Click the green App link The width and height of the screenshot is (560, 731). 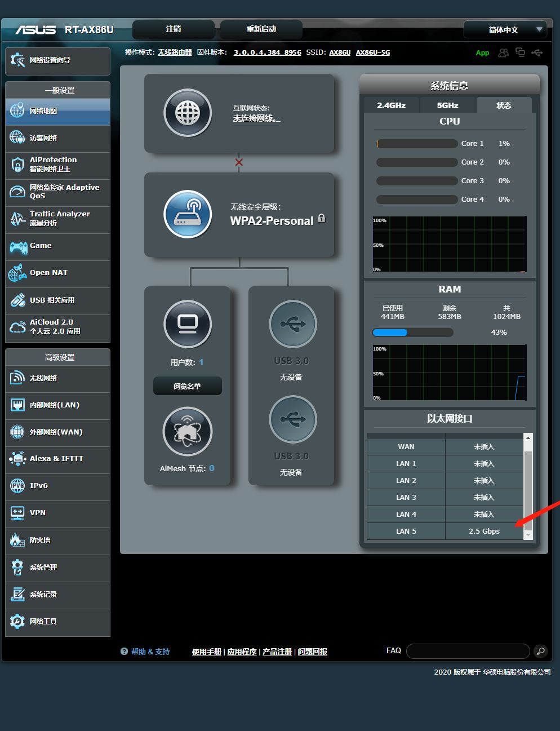(x=482, y=53)
